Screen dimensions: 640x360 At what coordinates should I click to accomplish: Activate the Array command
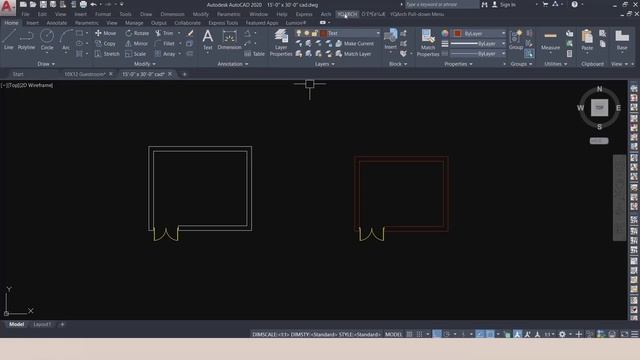point(165,54)
